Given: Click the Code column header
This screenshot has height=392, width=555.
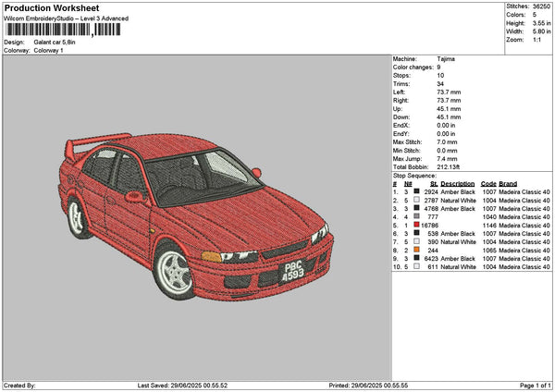Looking at the screenshot, I should tap(488, 183).
